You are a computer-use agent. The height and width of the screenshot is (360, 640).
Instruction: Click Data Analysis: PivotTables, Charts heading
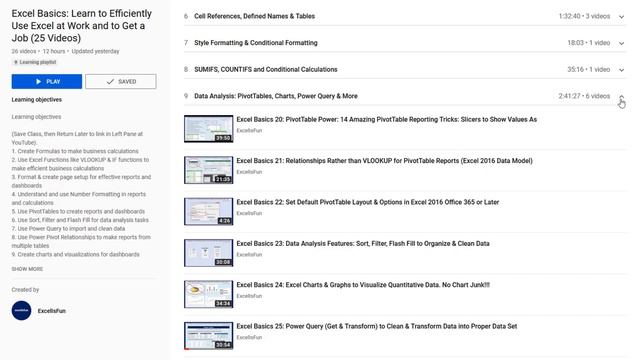276,96
